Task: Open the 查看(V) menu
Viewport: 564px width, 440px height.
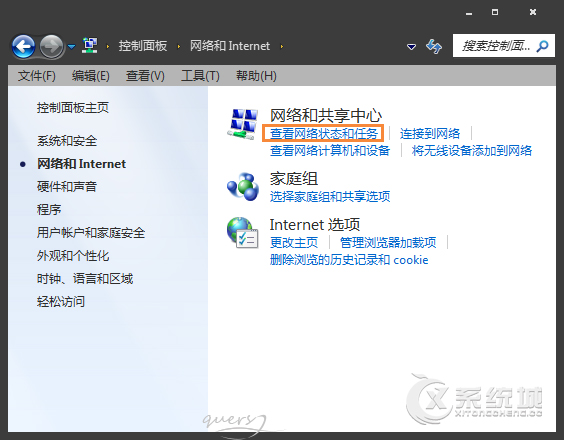Action: (145, 76)
